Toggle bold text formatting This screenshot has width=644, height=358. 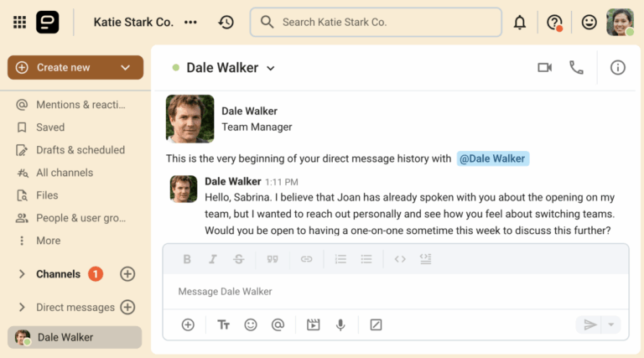[x=187, y=259]
